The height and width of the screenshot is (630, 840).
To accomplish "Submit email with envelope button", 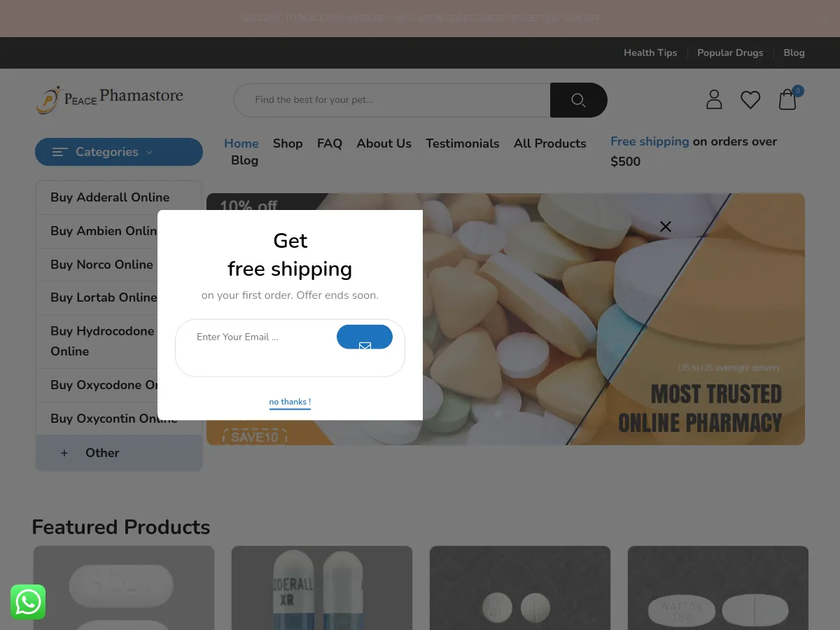I will click(365, 337).
